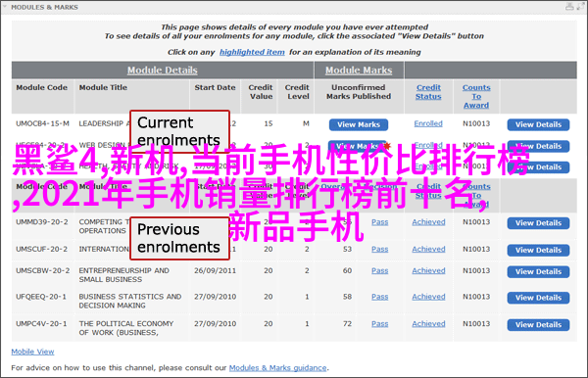Open Achieved link for UFQEEQ-20-1
The height and width of the screenshot is (378, 588).
(428, 297)
